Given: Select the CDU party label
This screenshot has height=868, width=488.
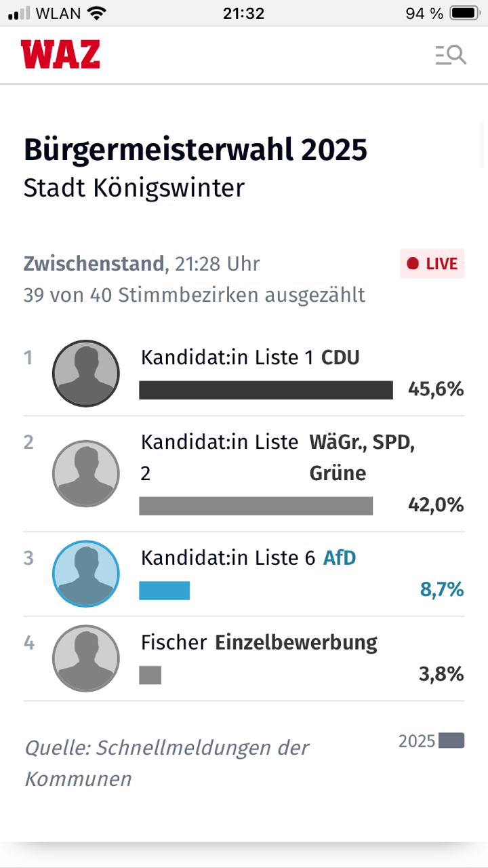Looking at the screenshot, I should [x=340, y=357].
